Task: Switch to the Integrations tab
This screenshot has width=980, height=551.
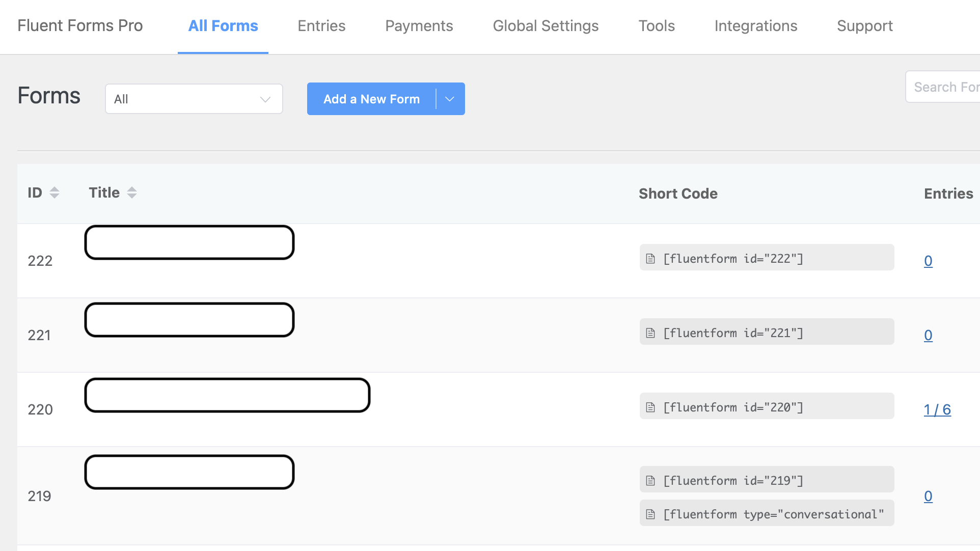Action: coord(756,25)
